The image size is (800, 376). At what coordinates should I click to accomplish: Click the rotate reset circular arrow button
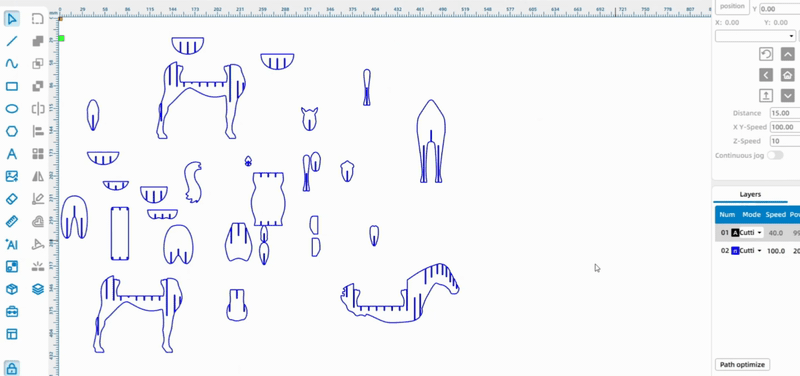pyautogui.click(x=766, y=54)
